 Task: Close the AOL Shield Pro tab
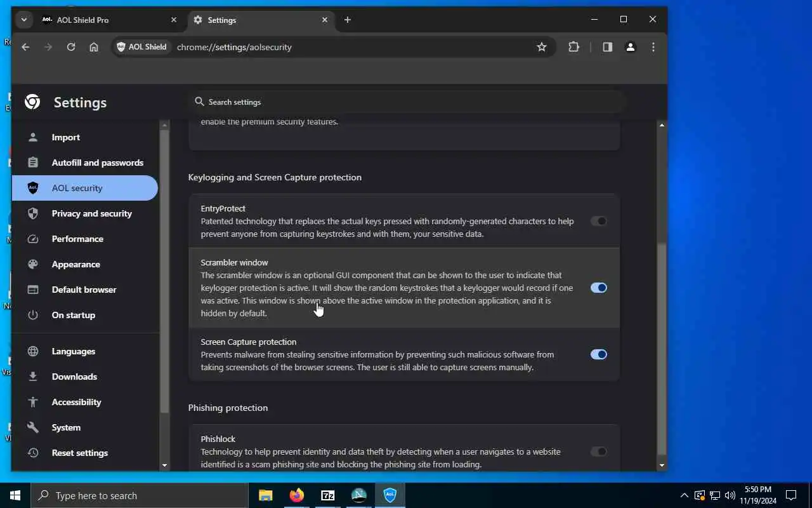174,20
